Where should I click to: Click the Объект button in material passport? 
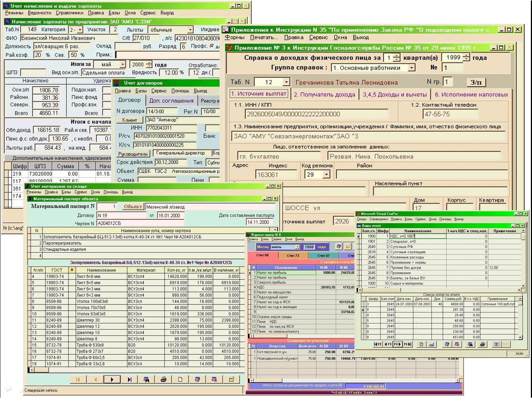click(x=133, y=207)
